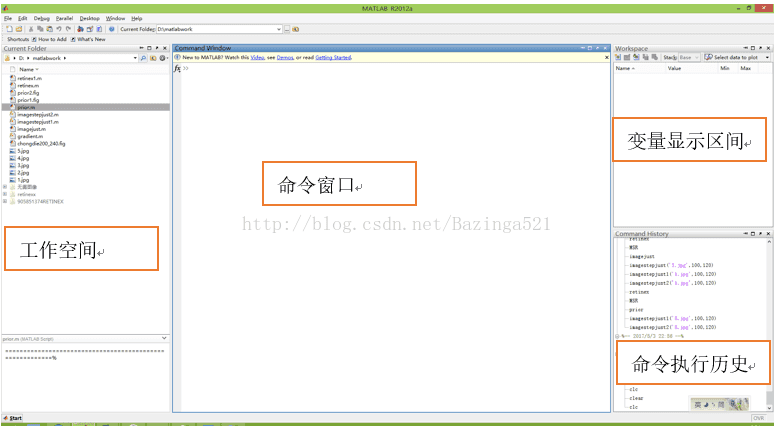
Task: Open the gear actions menu in Current Folder panel
Action: [163, 58]
